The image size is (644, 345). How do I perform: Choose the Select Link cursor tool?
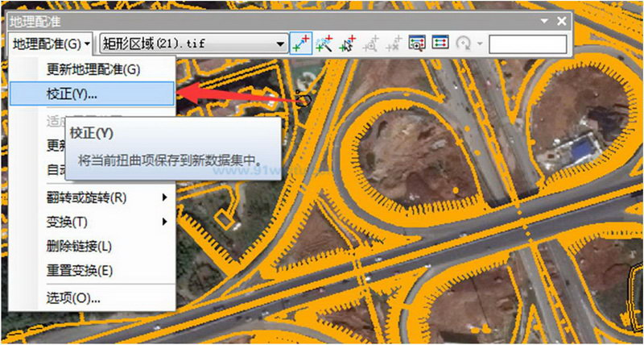pos(348,44)
